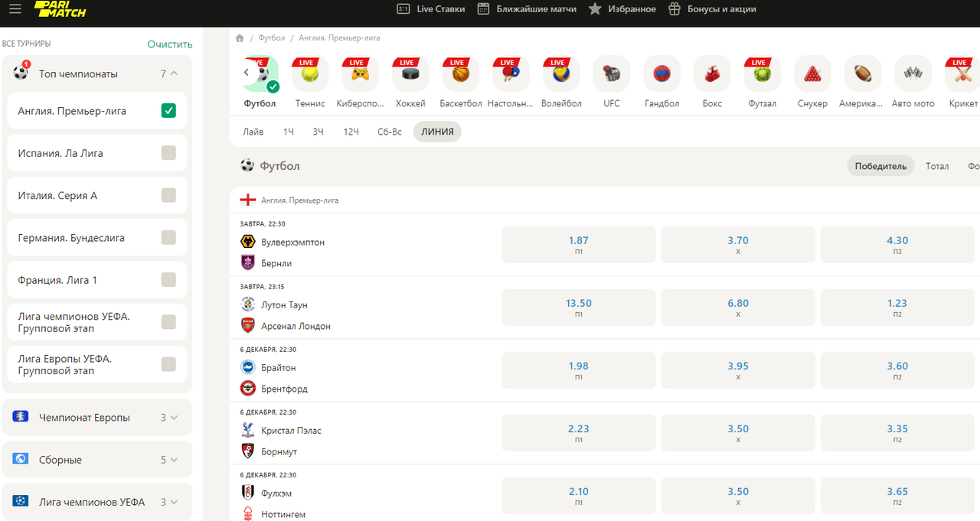Screen dimensions: 980x521
Task: Open Арсенал Лондон team name
Action: pyautogui.click(x=296, y=326)
